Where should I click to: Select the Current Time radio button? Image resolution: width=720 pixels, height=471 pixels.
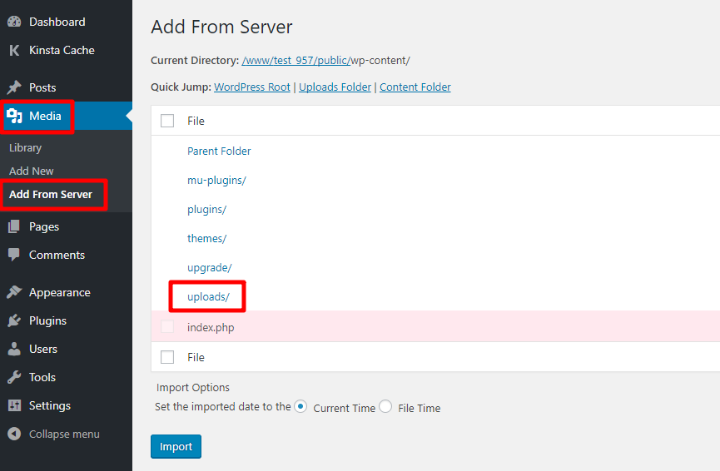point(301,406)
